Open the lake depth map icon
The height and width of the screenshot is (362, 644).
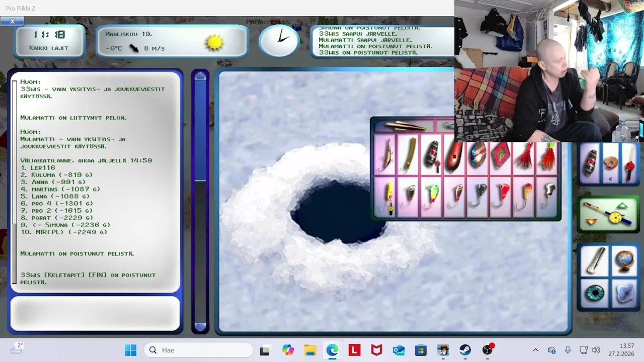tap(624, 292)
